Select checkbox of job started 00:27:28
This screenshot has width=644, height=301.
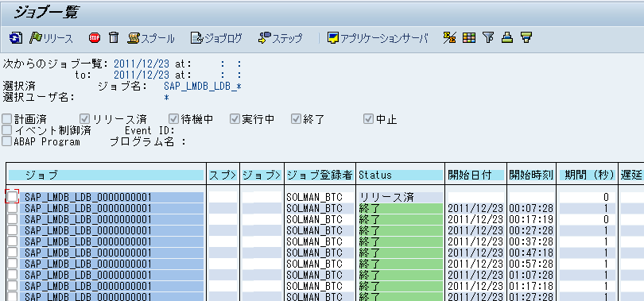(12, 230)
